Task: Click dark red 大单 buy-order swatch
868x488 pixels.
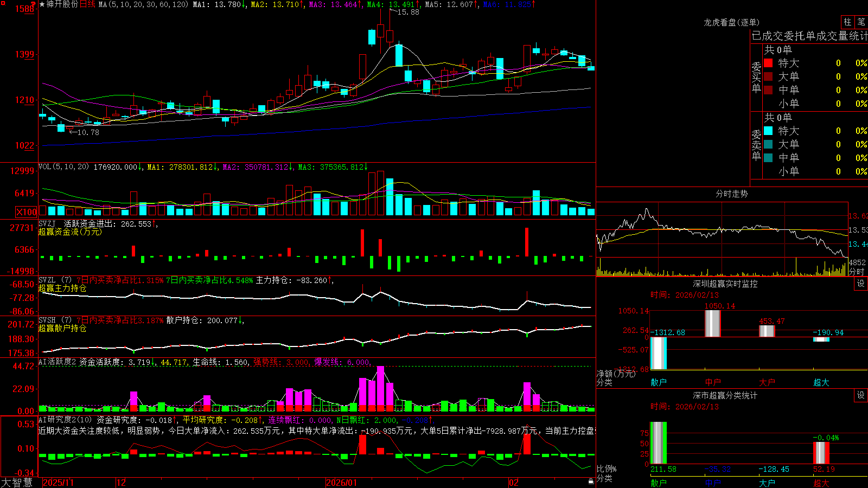Action: 768,76
